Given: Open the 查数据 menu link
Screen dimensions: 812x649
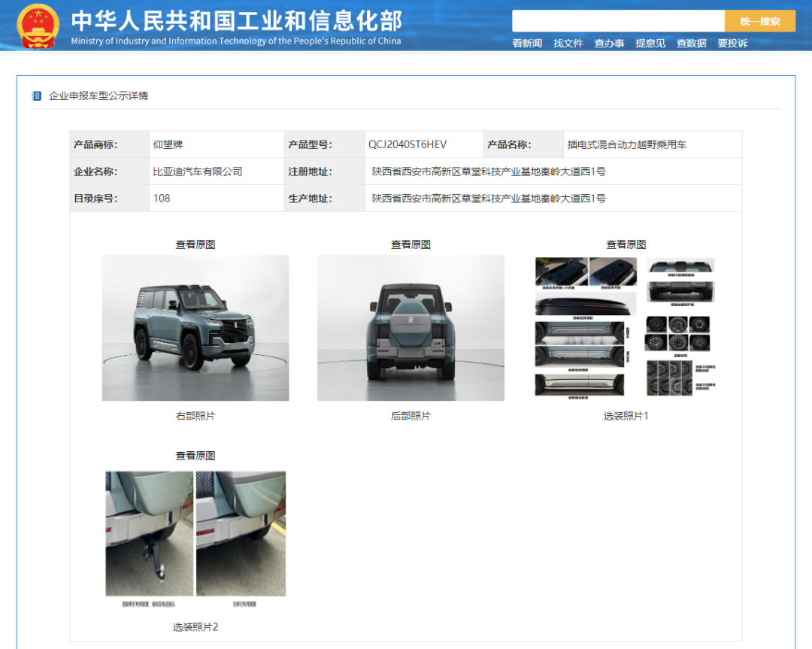Looking at the screenshot, I should pyautogui.click(x=692, y=44).
